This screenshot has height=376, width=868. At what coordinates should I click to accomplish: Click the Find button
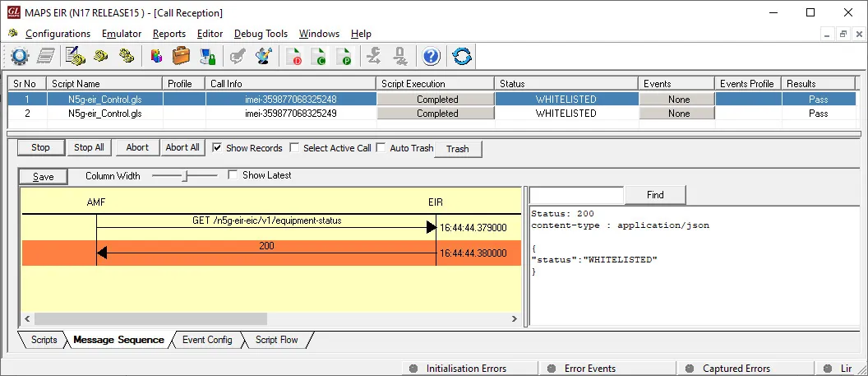pyautogui.click(x=655, y=195)
